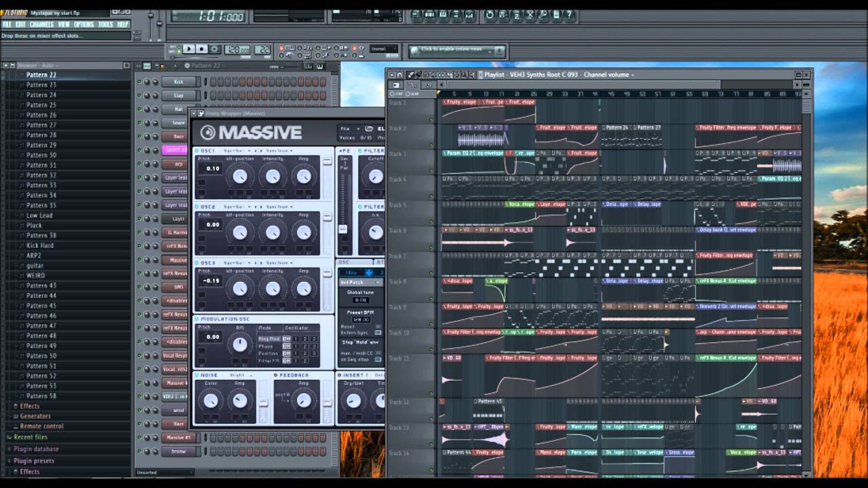This screenshot has width=868, height=488.
Task: Toggle the OSC2 power button in Massive
Action: click(x=197, y=207)
